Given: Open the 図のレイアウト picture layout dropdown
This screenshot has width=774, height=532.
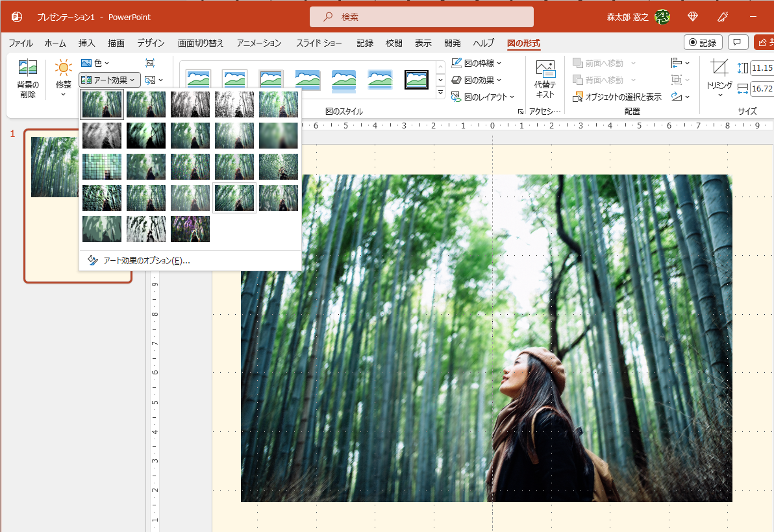Looking at the screenshot, I should point(482,97).
